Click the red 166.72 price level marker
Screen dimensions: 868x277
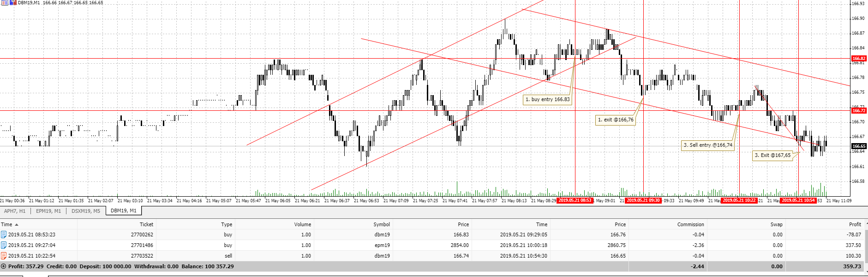coord(859,110)
